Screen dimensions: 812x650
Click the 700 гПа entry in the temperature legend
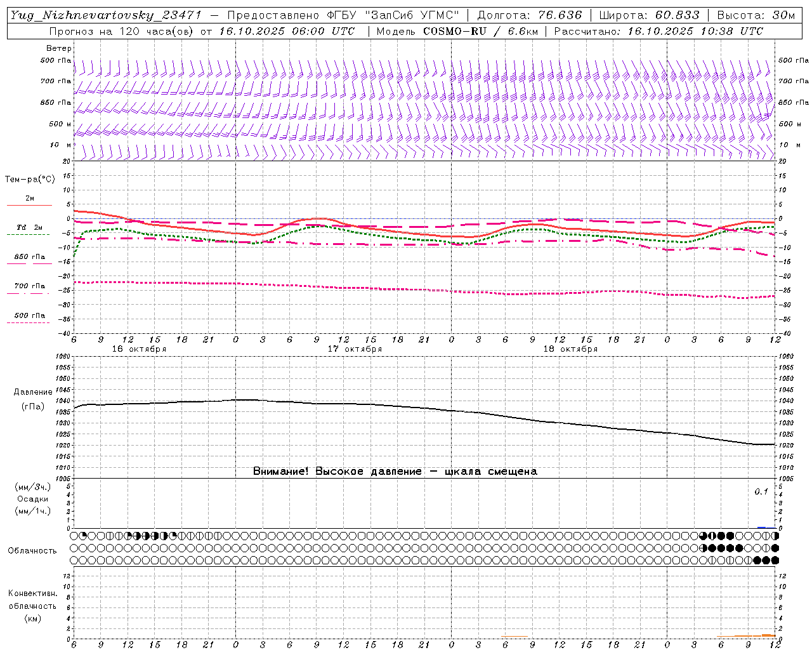(30, 286)
